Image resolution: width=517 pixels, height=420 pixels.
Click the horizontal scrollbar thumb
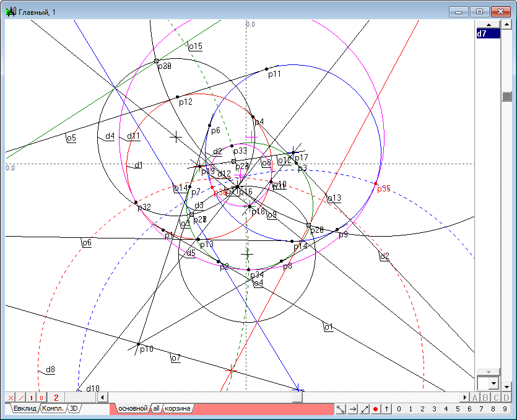tap(297, 397)
